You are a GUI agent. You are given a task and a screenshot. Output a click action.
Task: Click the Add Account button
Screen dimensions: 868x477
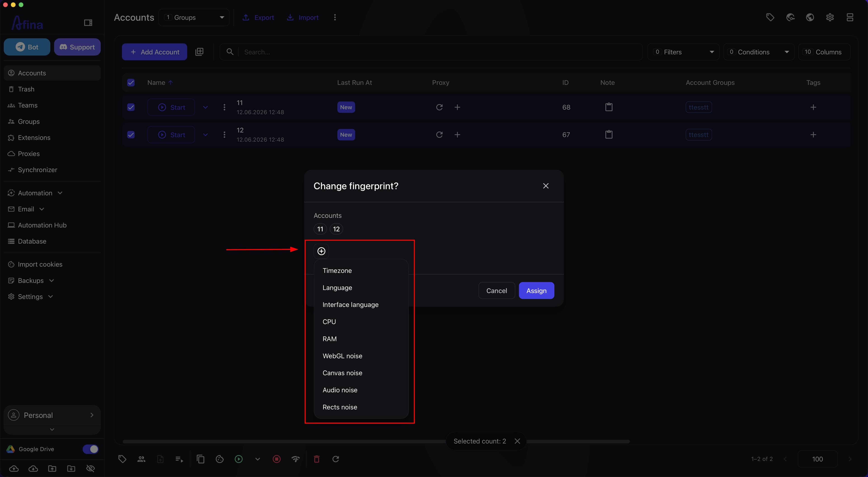(x=154, y=52)
